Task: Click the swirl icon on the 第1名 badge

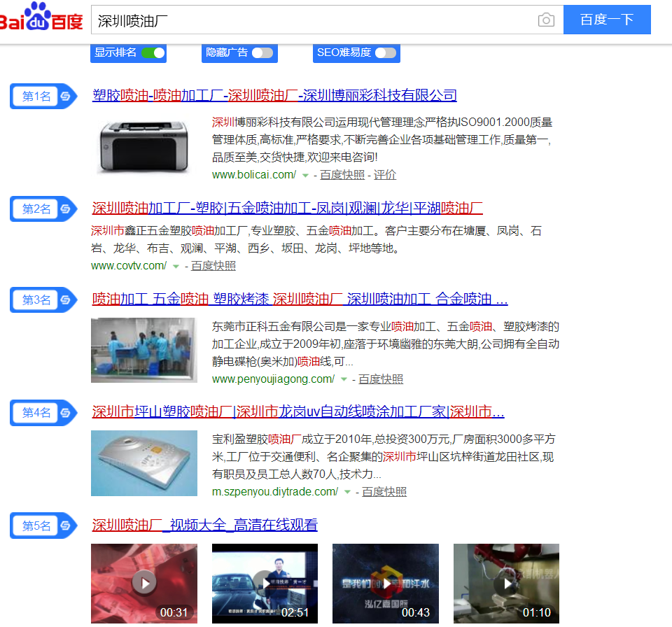Action: click(65, 96)
